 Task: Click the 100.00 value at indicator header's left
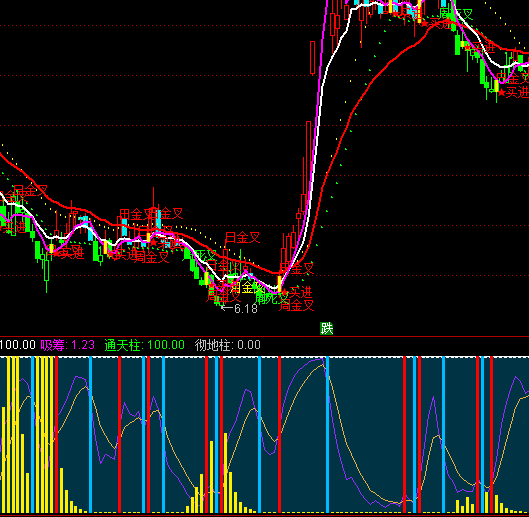coord(18,345)
